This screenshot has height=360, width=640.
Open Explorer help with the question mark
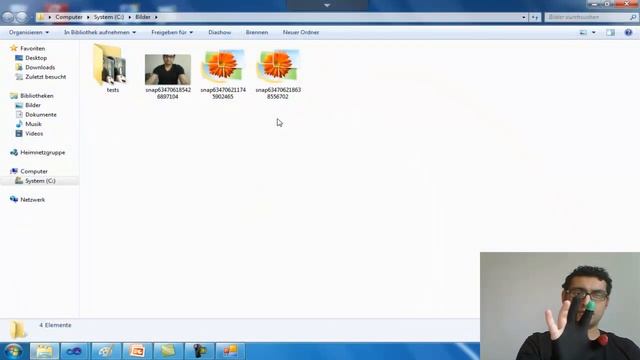[628, 32]
